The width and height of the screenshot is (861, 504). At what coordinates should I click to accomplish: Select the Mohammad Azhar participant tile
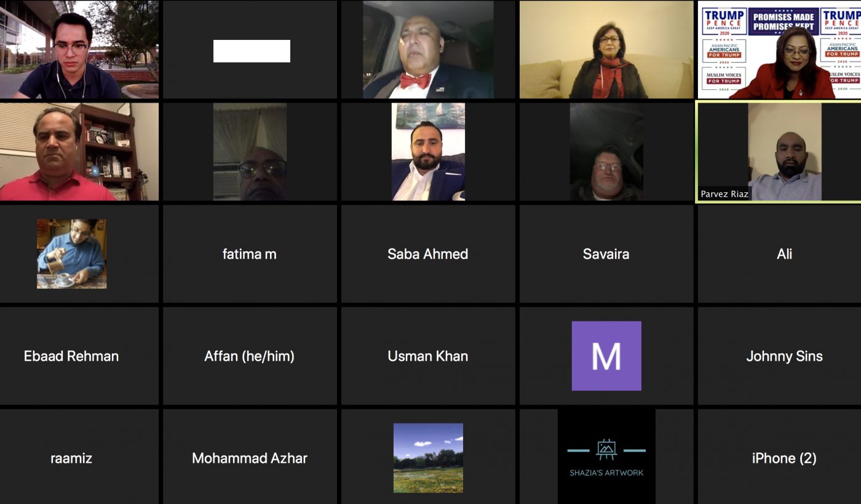click(250, 457)
